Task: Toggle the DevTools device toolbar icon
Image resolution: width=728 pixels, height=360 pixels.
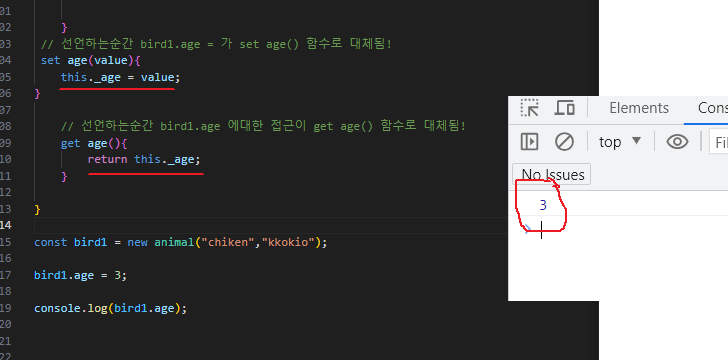Action: (x=565, y=108)
